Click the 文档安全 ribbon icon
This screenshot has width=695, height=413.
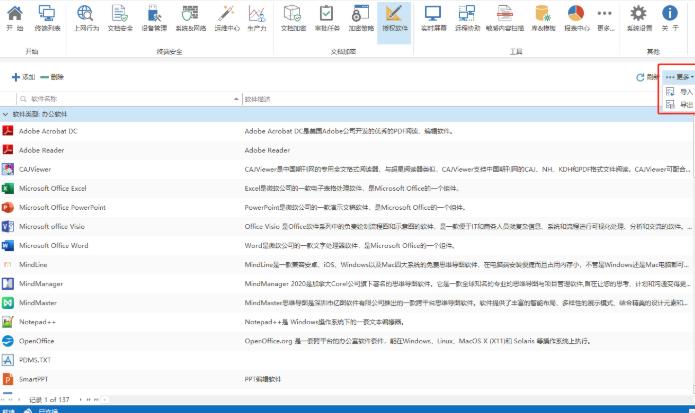[x=118, y=18]
